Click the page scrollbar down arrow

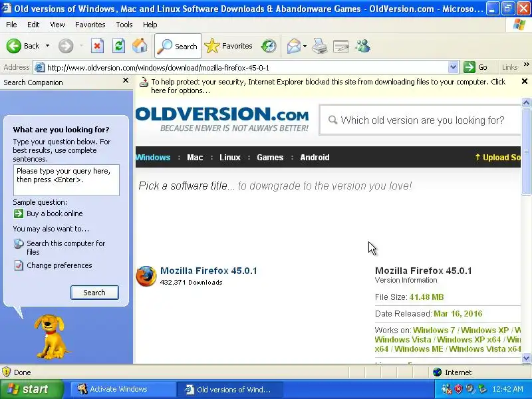[526, 358]
